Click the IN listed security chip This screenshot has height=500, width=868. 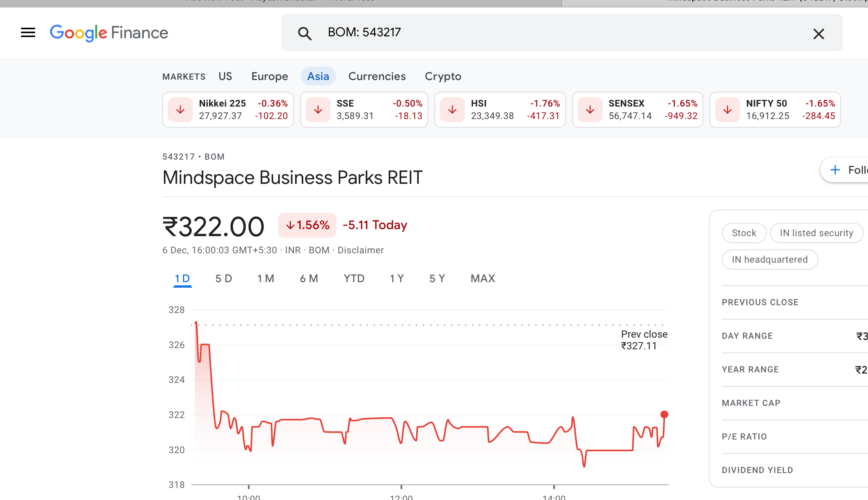click(816, 233)
